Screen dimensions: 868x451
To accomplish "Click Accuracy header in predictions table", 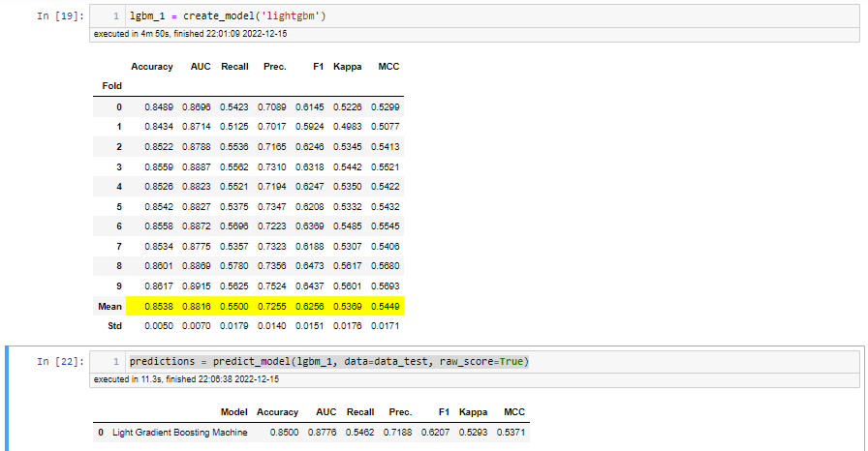I will point(277,411).
